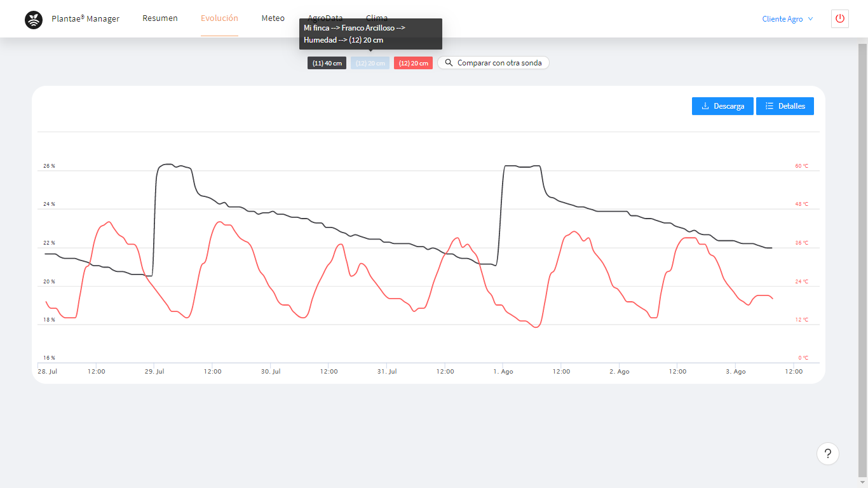Toggle the black (11) 40 cm series
Screen dimensions: 868x488
(x=327, y=63)
